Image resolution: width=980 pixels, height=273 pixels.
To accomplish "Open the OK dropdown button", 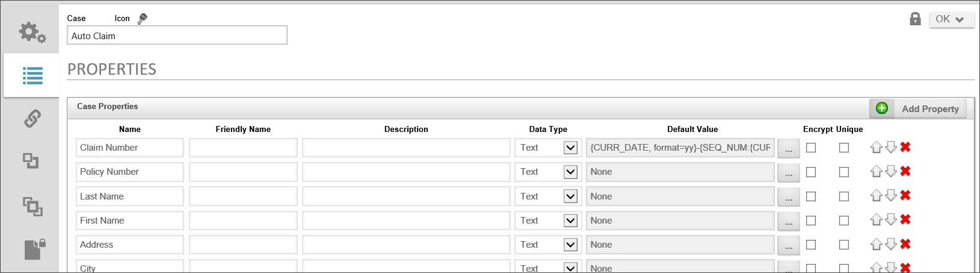I will click(951, 19).
